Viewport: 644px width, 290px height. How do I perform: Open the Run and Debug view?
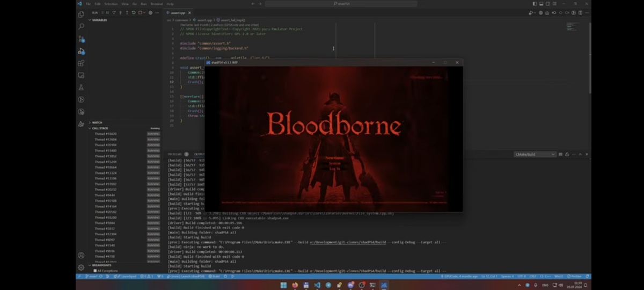[x=81, y=51]
